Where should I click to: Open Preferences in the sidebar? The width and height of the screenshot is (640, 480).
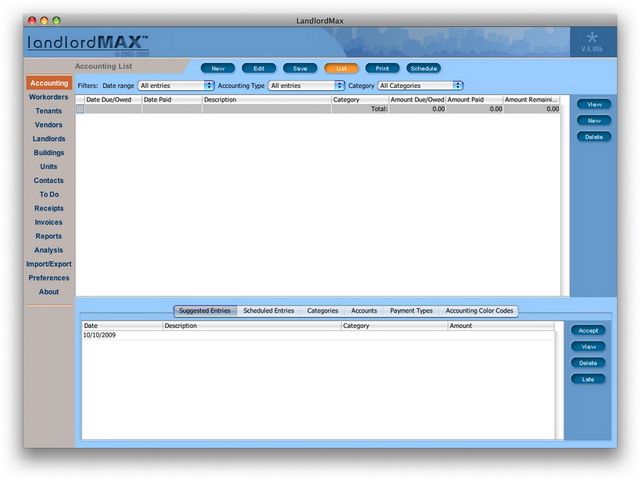(49, 278)
